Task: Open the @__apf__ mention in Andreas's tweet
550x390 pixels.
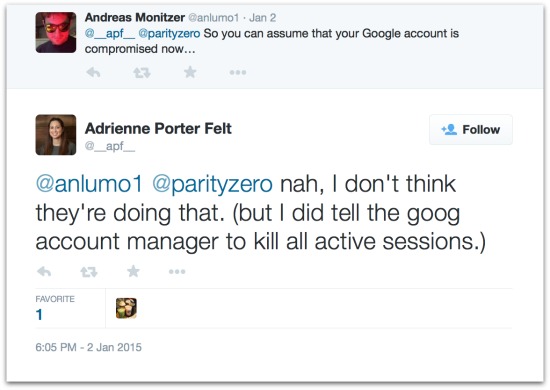Action: pyautogui.click(x=110, y=34)
